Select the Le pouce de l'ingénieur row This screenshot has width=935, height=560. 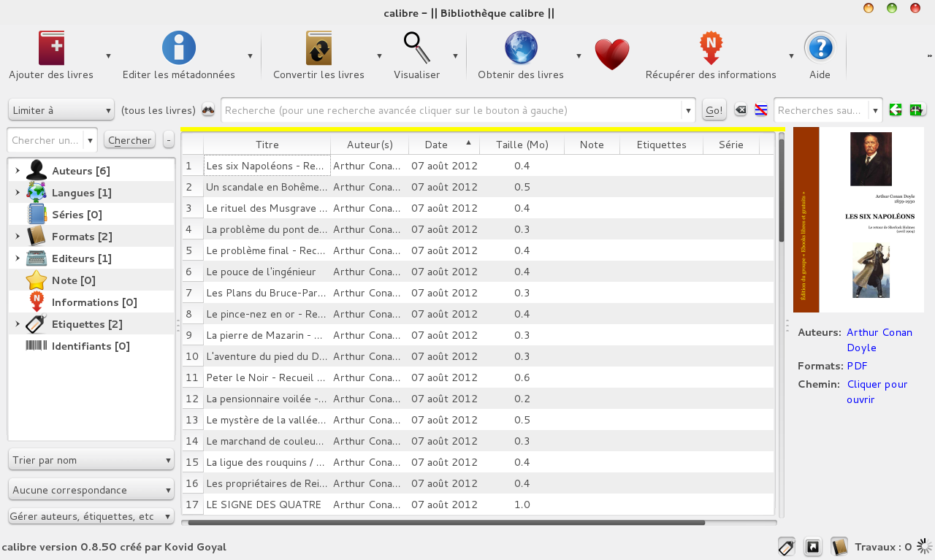coord(478,272)
